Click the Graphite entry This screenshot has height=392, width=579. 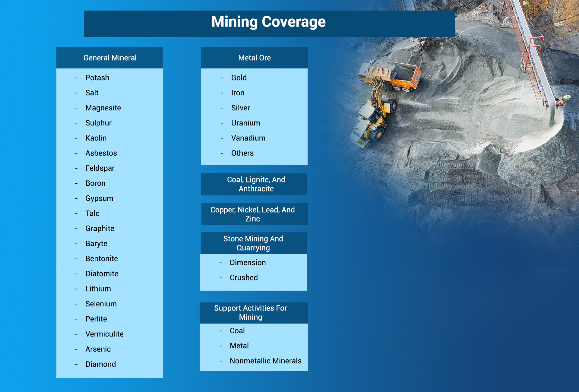coord(100,228)
